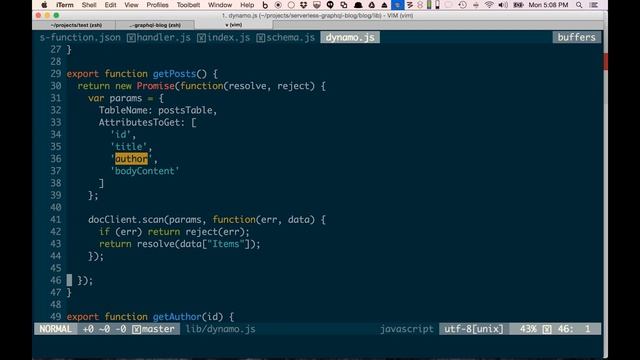Click the blue highlighted menu bar icon
This screenshot has width=640, height=360.
point(397,5)
